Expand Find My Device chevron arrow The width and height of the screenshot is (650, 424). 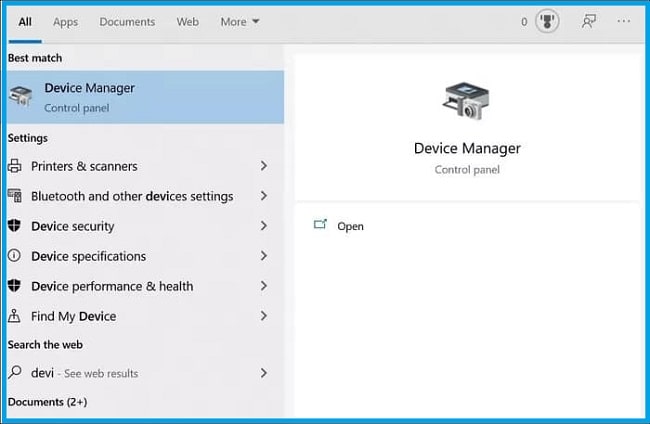pos(264,316)
